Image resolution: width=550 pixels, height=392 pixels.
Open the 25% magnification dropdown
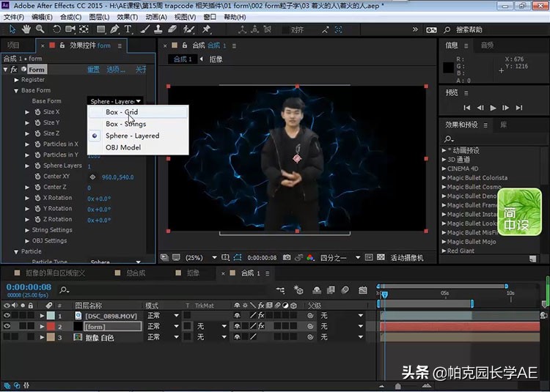point(214,257)
